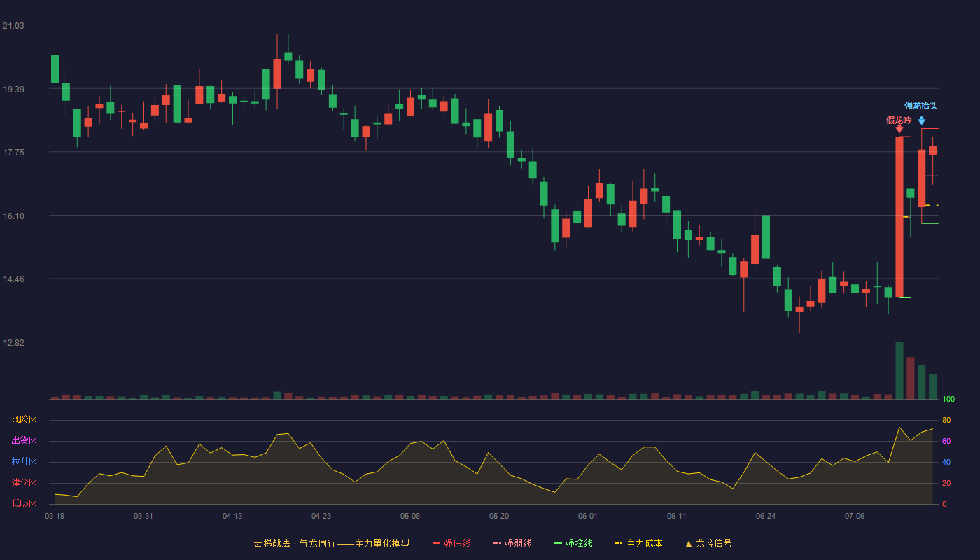Toggle the 龙吟信号 legend item
980x560 pixels.
pos(708,543)
